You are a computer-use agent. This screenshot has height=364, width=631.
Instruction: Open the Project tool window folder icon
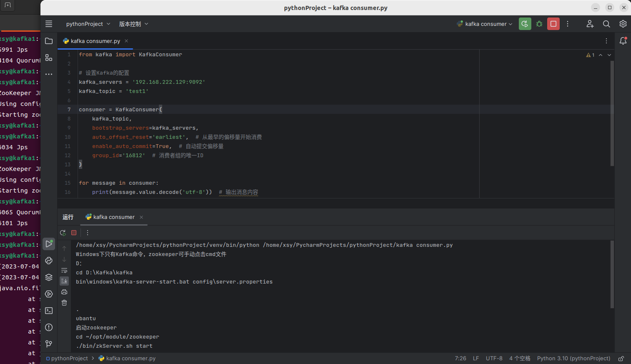pos(49,41)
